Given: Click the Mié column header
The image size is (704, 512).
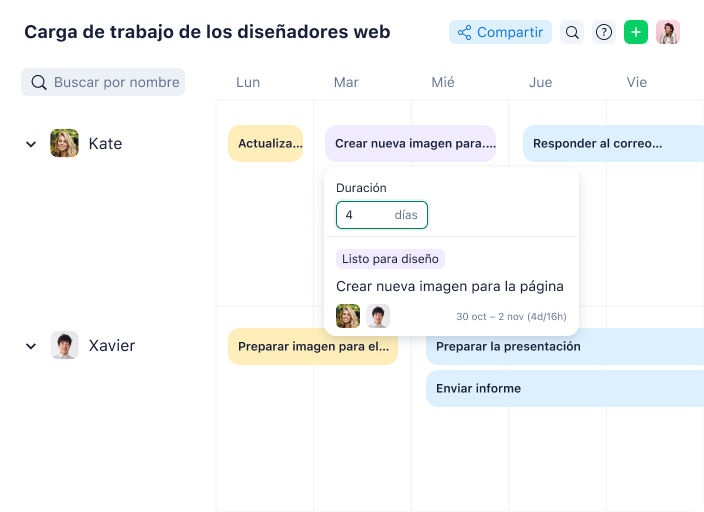Looking at the screenshot, I should pyautogui.click(x=443, y=82).
